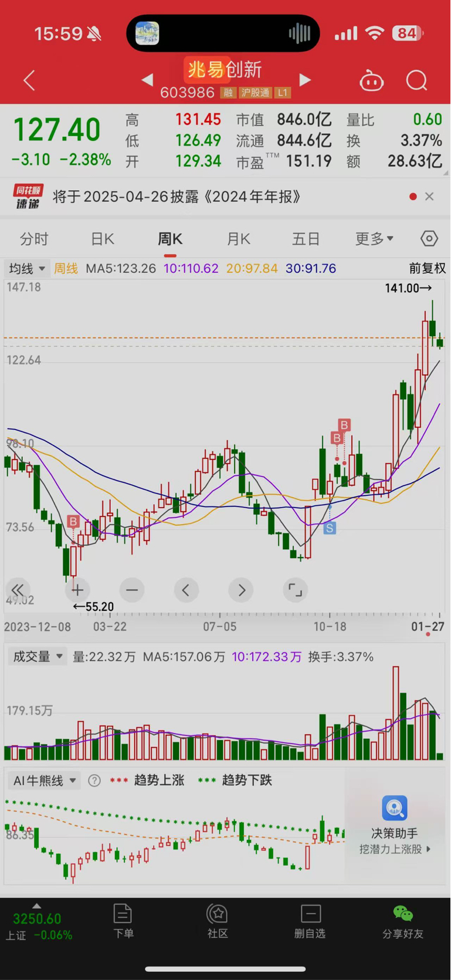Image resolution: width=451 pixels, height=980 pixels.
Task: Zoom out chart with minus button
Action: (x=132, y=590)
